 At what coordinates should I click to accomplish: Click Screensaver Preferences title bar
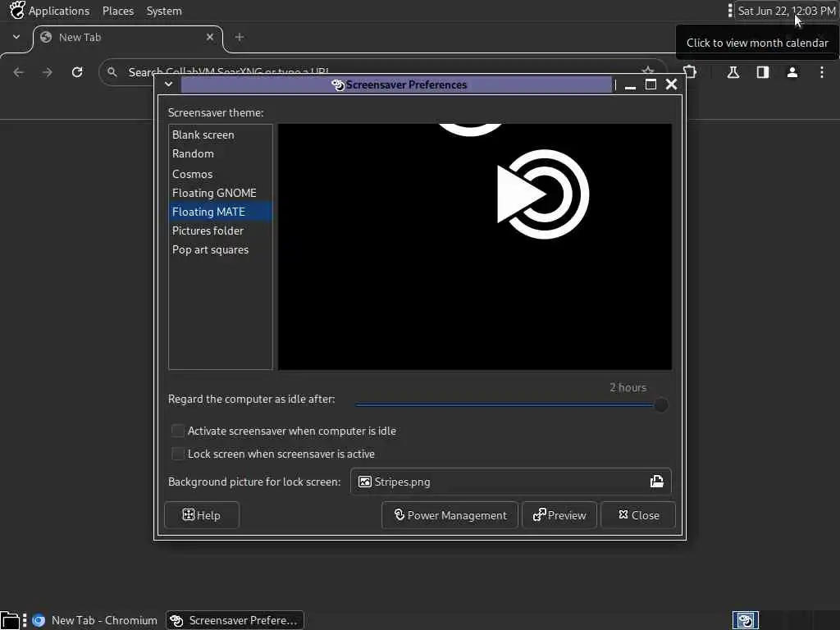tap(396, 84)
